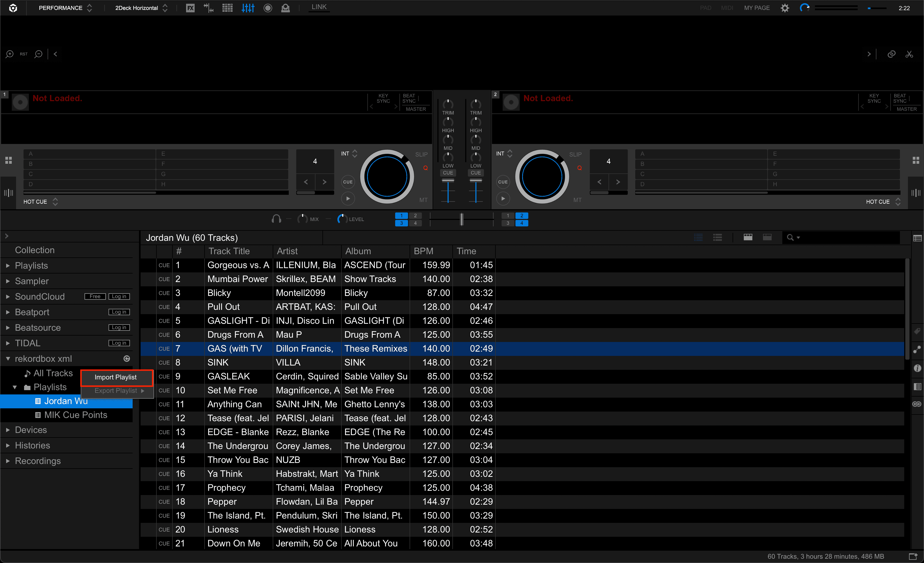This screenshot has width=924, height=563.
Task: Open the PERFORMANCE mode dropdown
Action: coord(65,8)
